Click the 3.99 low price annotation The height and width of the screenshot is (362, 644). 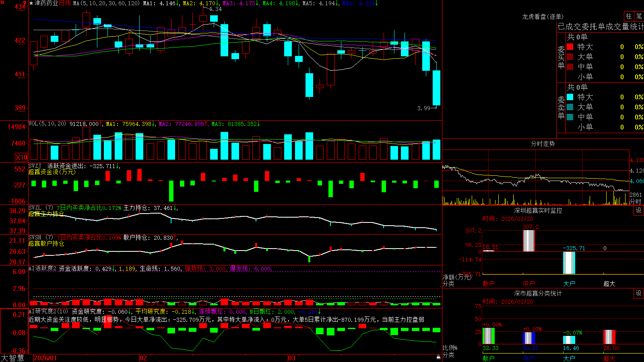(424, 108)
